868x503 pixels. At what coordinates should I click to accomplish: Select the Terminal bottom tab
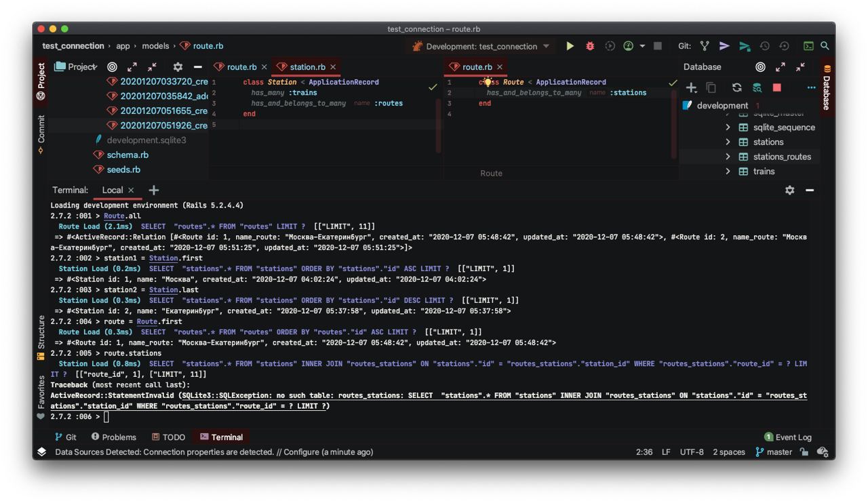[x=221, y=437]
